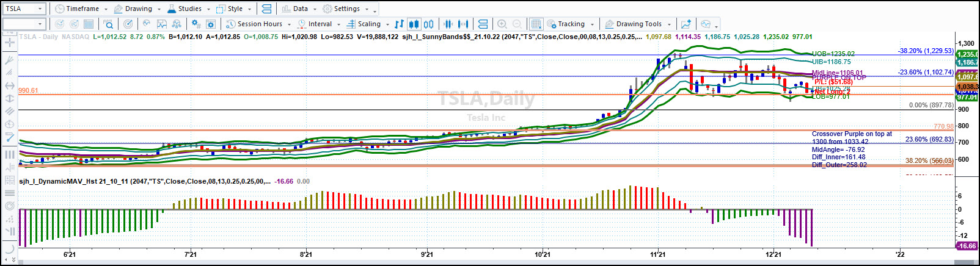
Task: Click the add chart analysis icon
Action: [686, 24]
